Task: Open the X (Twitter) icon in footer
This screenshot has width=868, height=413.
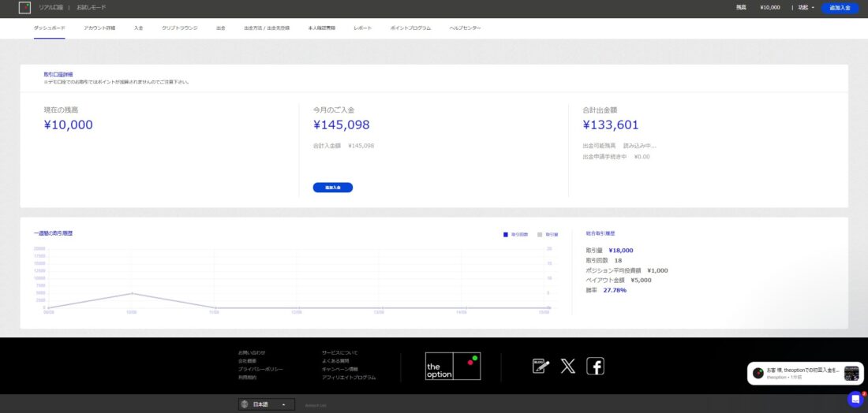Action: click(568, 366)
